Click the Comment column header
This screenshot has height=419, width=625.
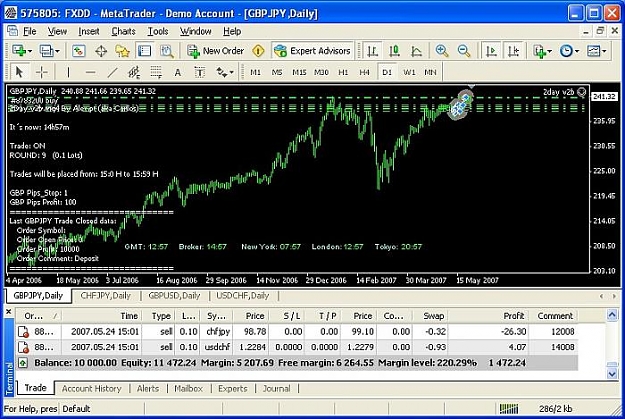555,316
